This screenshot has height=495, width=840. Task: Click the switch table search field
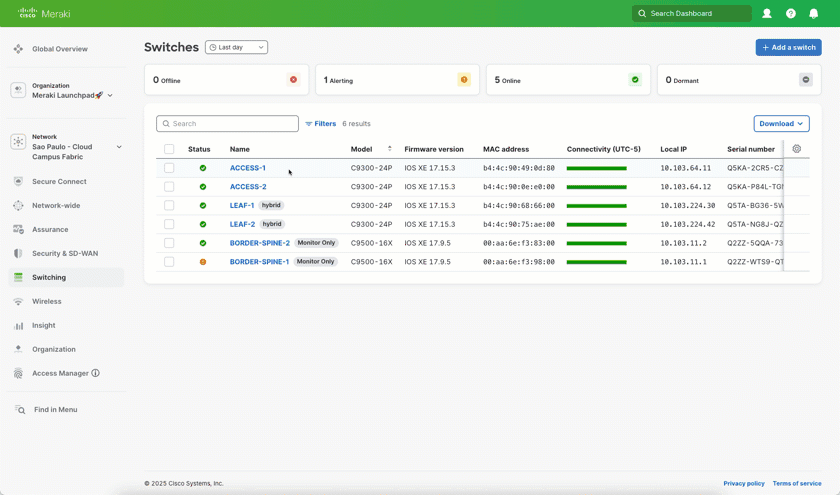pyautogui.click(x=228, y=124)
